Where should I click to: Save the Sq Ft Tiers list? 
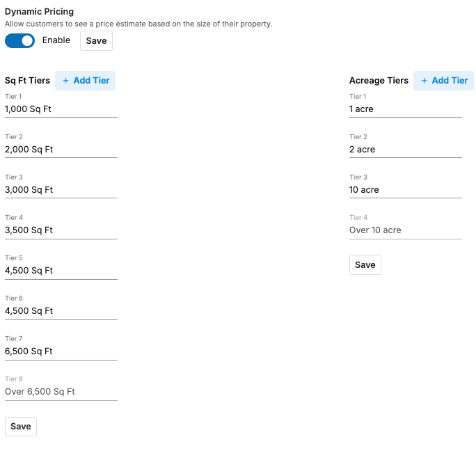tap(21, 427)
